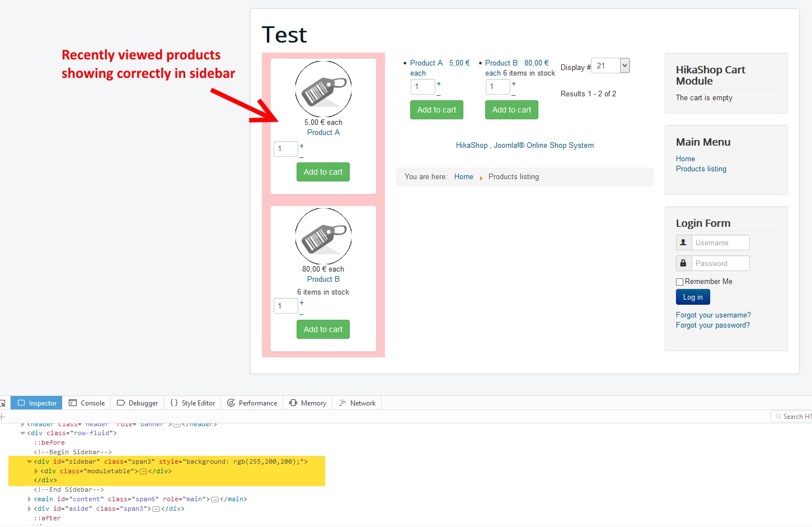This screenshot has width=812, height=527.
Task: Click Add to cart under sidebar Product B
Action: click(323, 329)
